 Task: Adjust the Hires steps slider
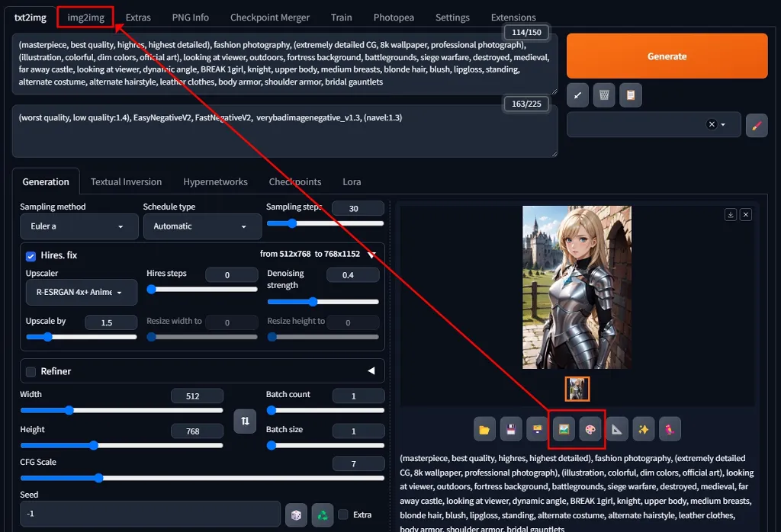(x=201, y=289)
